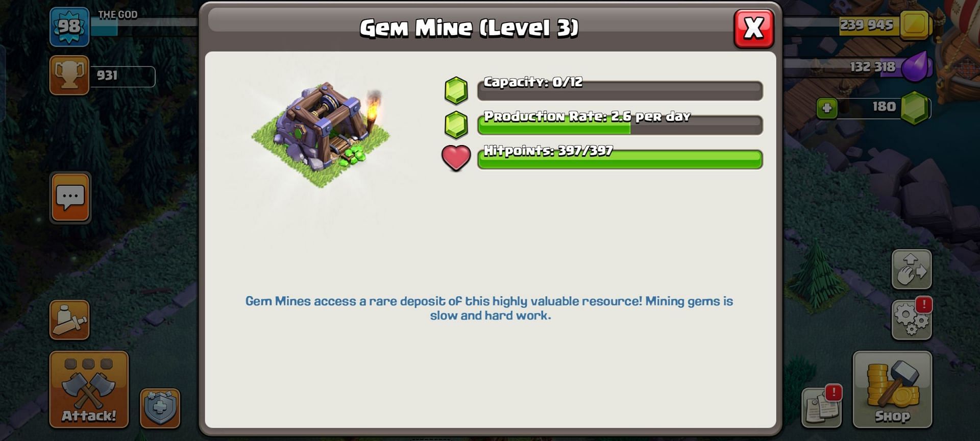Tap the gold coin resource icon
The height and width of the screenshot is (441, 980).
click(x=914, y=24)
